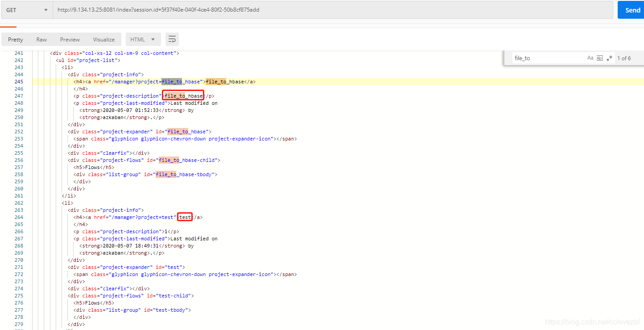
Task: Click the Pretty view label
Action: point(15,39)
